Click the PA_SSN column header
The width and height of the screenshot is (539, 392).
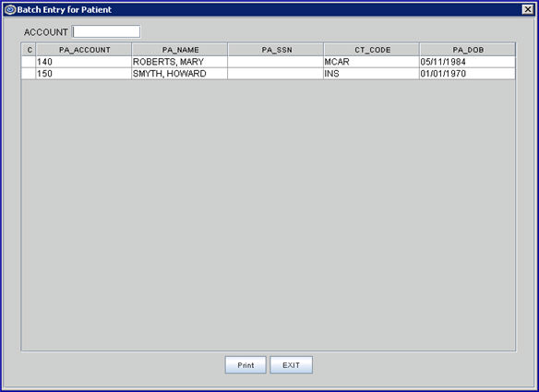pyautogui.click(x=276, y=50)
